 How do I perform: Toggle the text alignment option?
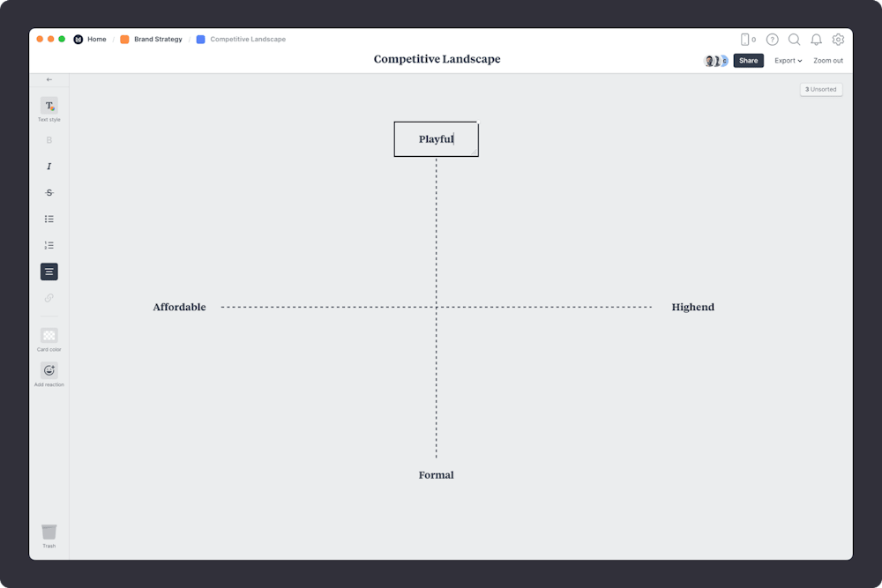49,272
